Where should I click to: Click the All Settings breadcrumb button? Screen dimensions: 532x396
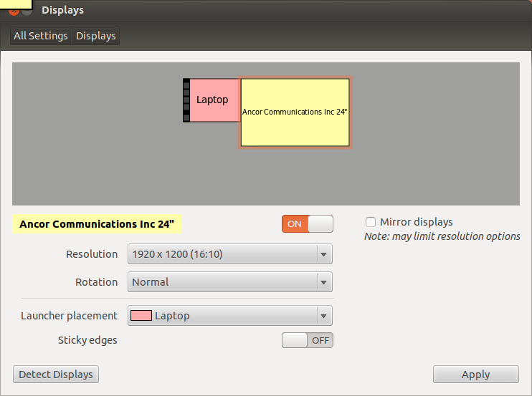click(x=41, y=36)
